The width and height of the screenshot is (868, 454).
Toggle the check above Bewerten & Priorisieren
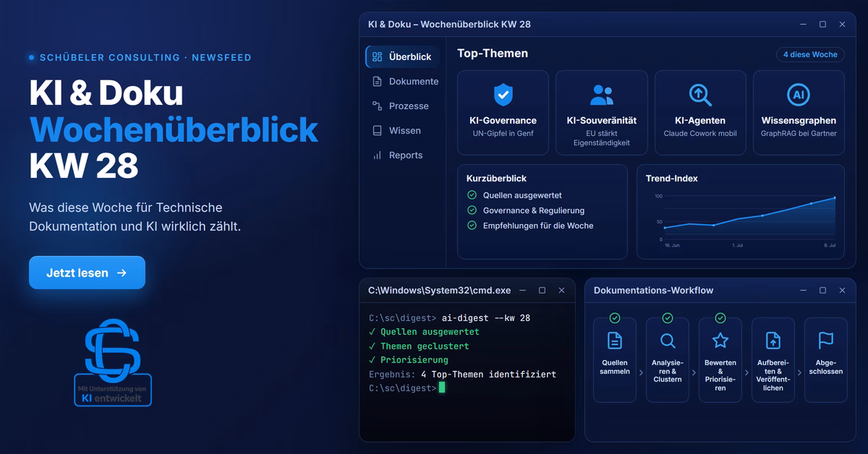[x=720, y=318]
